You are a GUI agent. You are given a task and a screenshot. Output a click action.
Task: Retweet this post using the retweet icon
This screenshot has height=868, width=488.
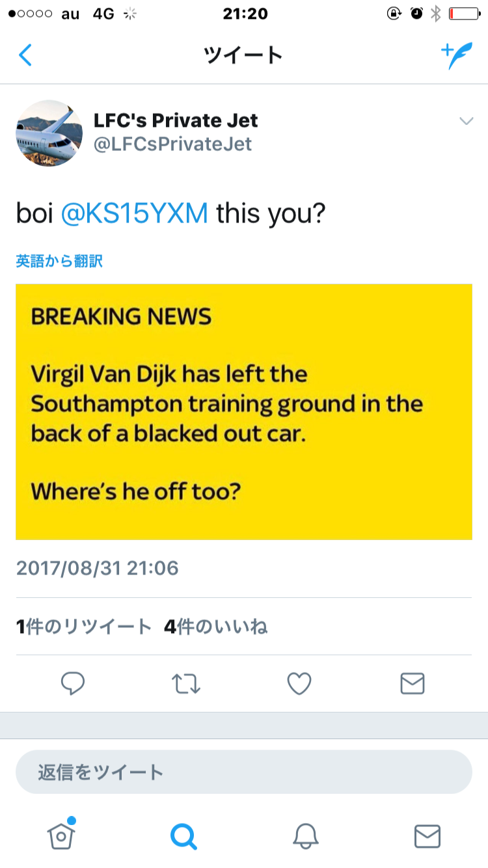[186, 683]
